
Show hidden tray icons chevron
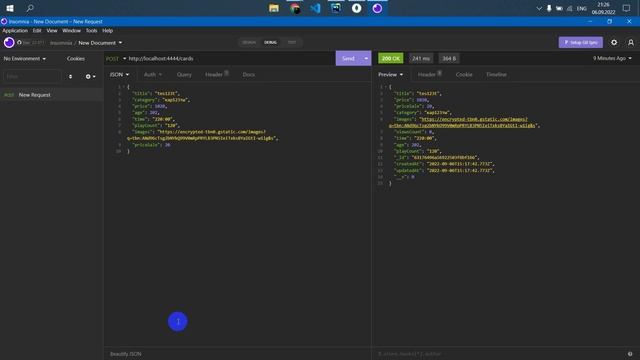click(539, 8)
